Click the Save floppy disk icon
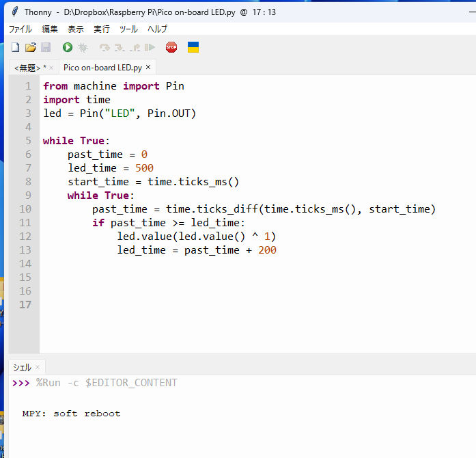The height and width of the screenshot is (458, 476). click(x=46, y=47)
